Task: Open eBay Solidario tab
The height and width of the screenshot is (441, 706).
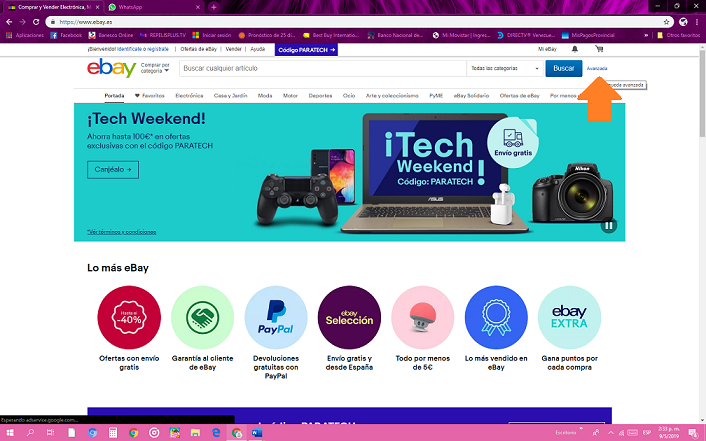Action: click(x=471, y=95)
